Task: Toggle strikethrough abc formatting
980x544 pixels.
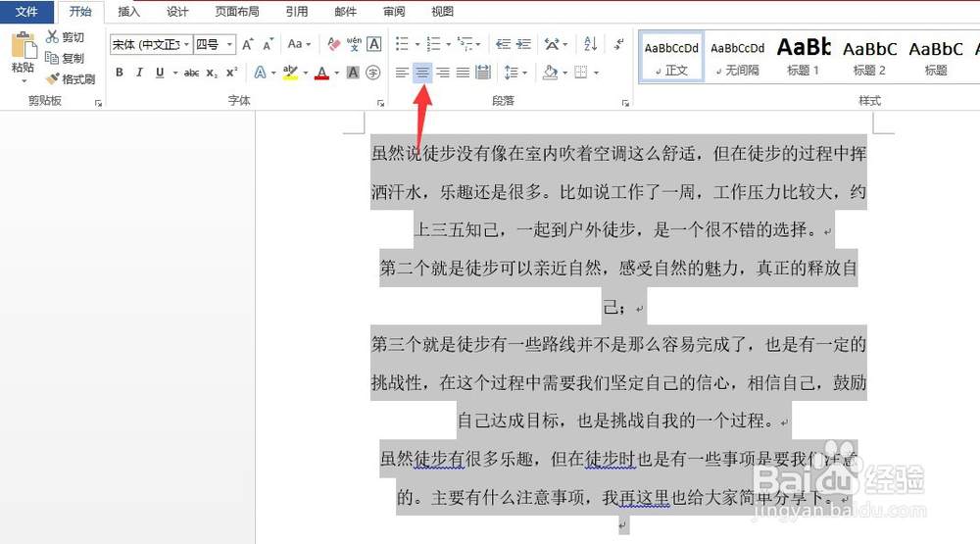Action: 191,74
